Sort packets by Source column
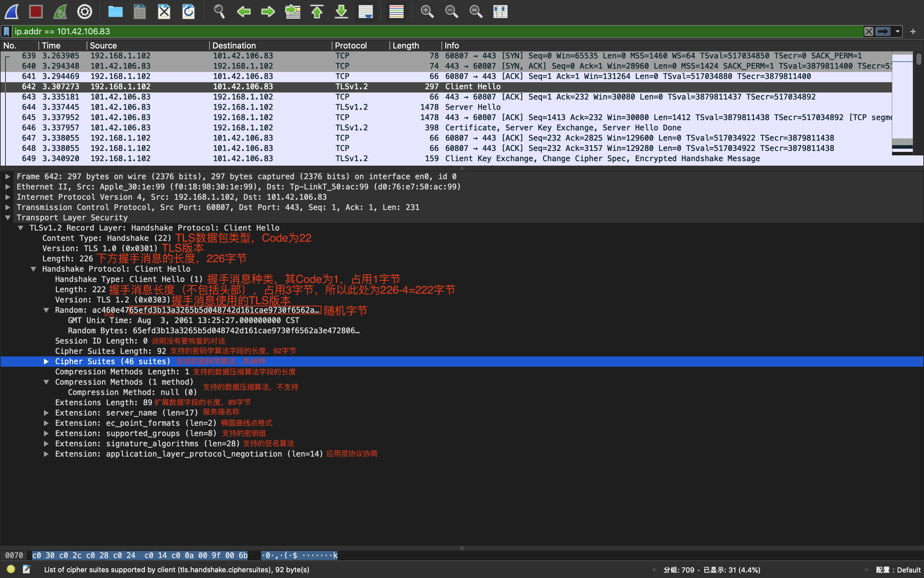 (x=148, y=46)
